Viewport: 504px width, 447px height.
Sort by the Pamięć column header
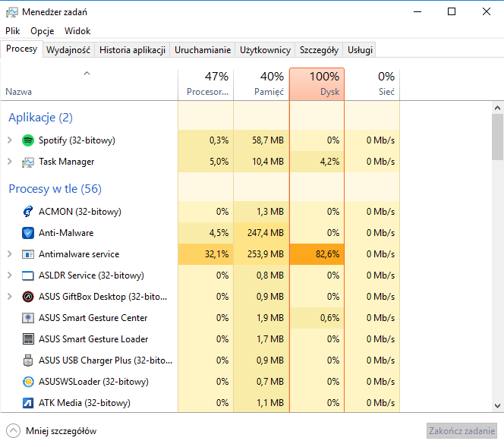(261, 84)
